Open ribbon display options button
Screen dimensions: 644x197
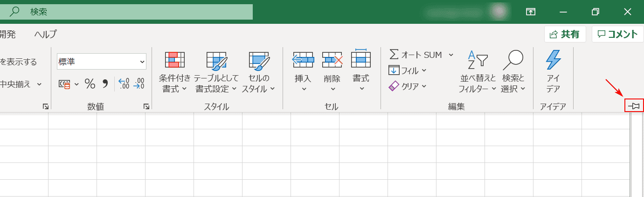click(x=531, y=12)
